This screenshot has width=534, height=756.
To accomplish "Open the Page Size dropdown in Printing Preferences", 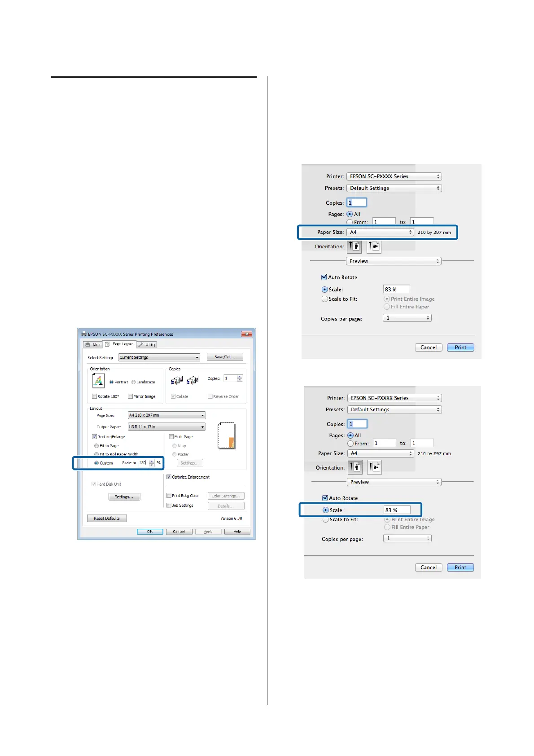I will [x=166, y=415].
